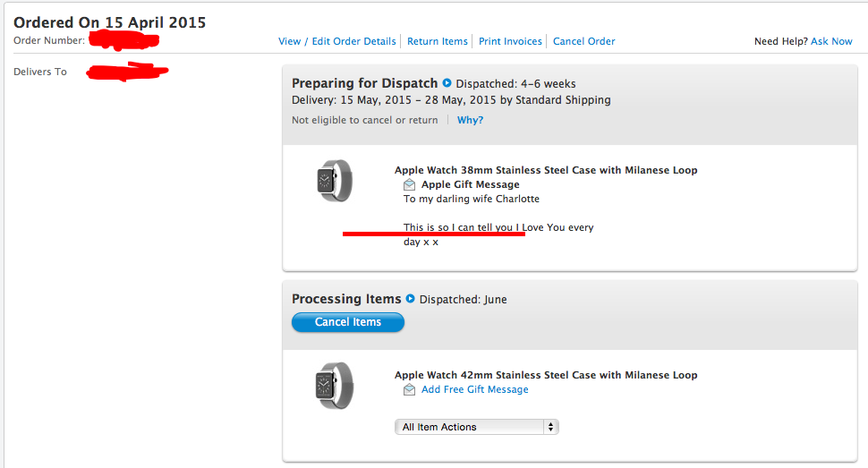Open the Ask Now help link
Image resolution: width=868 pixels, height=468 pixels.
point(831,41)
